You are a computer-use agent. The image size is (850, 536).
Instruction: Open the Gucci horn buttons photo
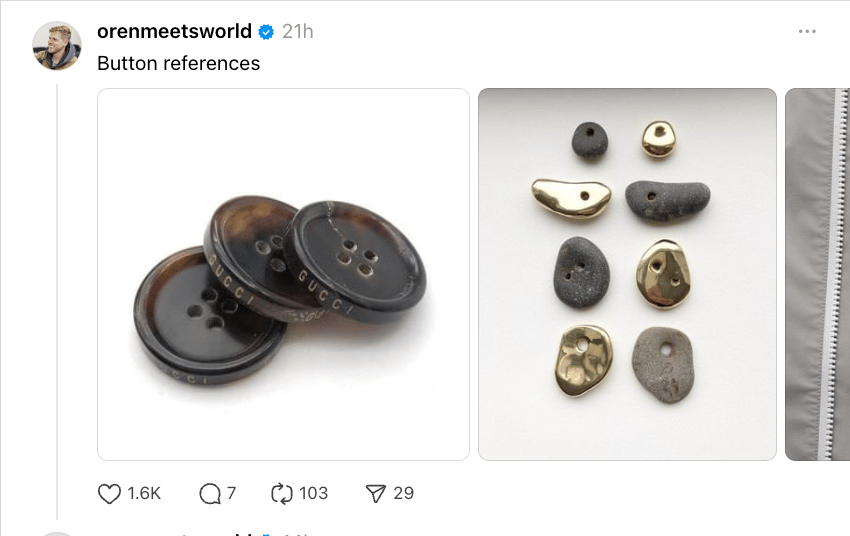coord(284,274)
